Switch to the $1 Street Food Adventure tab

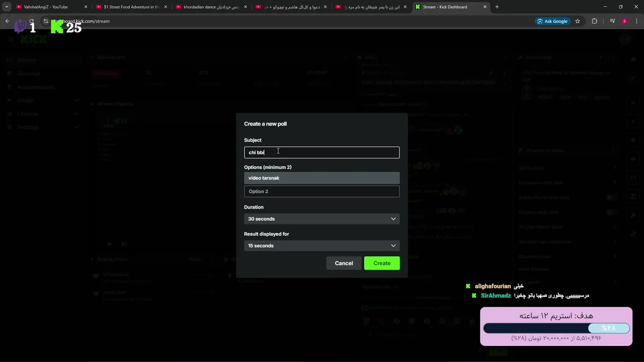pos(131,7)
